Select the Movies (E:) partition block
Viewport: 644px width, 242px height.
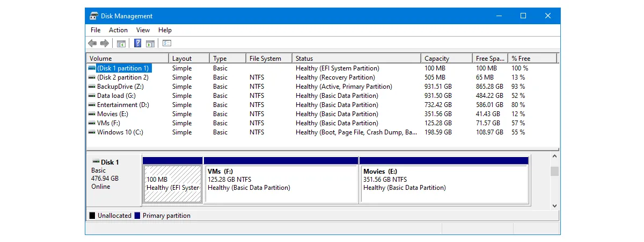tap(444, 180)
